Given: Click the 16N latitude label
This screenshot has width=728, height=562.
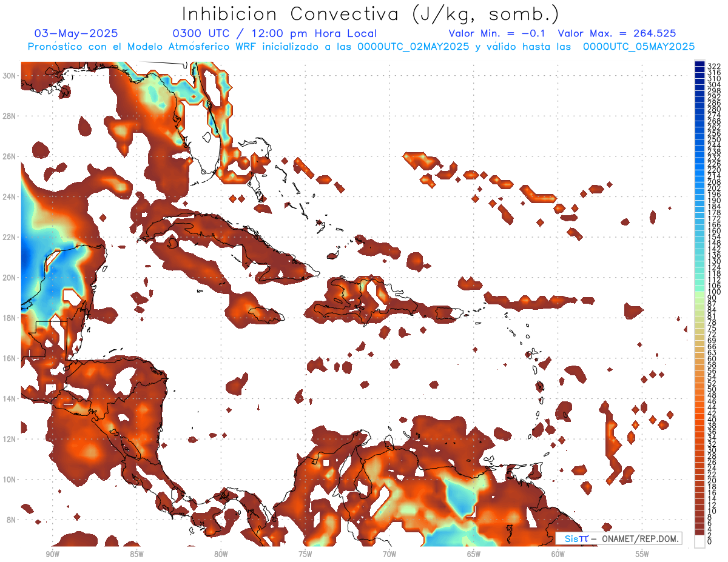Looking at the screenshot, I should (10, 358).
